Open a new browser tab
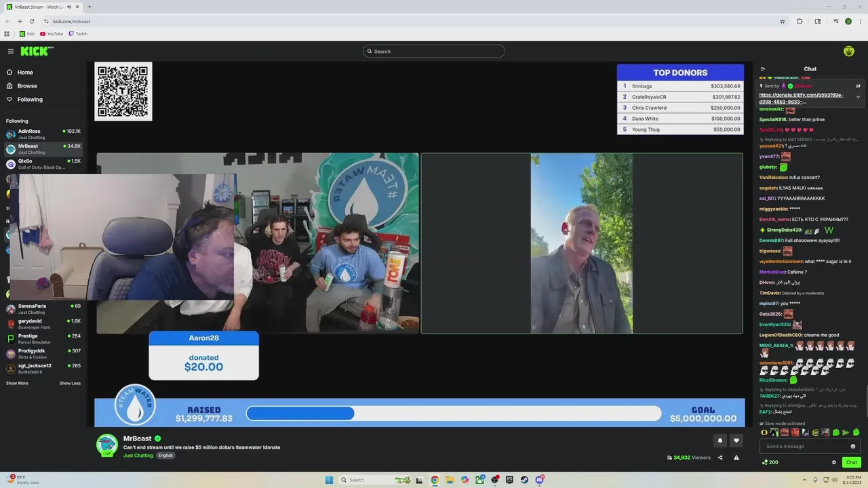The height and width of the screenshot is (488, 868). pos(90,7)
